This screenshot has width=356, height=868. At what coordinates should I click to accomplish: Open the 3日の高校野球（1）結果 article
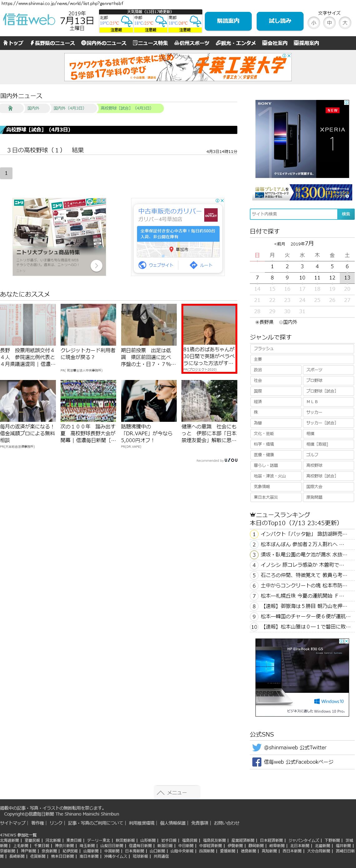tap(46, 150)
